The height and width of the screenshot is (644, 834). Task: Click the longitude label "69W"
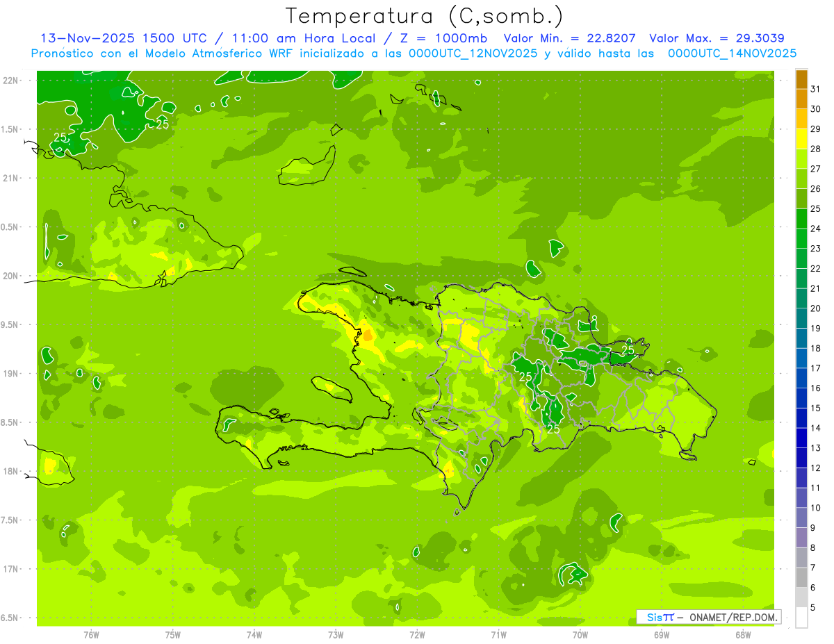click(661, 634)
